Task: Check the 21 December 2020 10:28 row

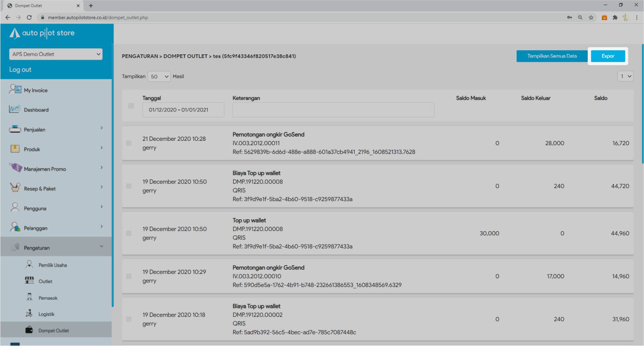Action: pyautogui.click(x=129, y=143)
